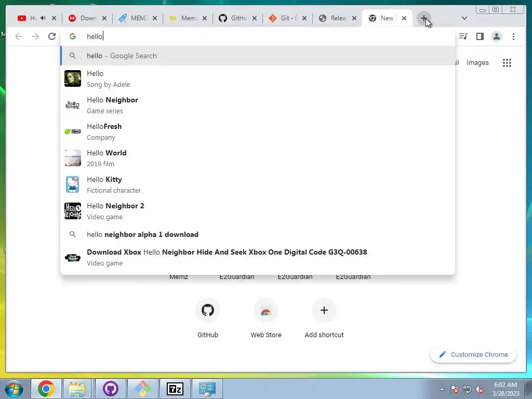Choose Hello Neighbor Game series suggestion

[x=258, y=105]
